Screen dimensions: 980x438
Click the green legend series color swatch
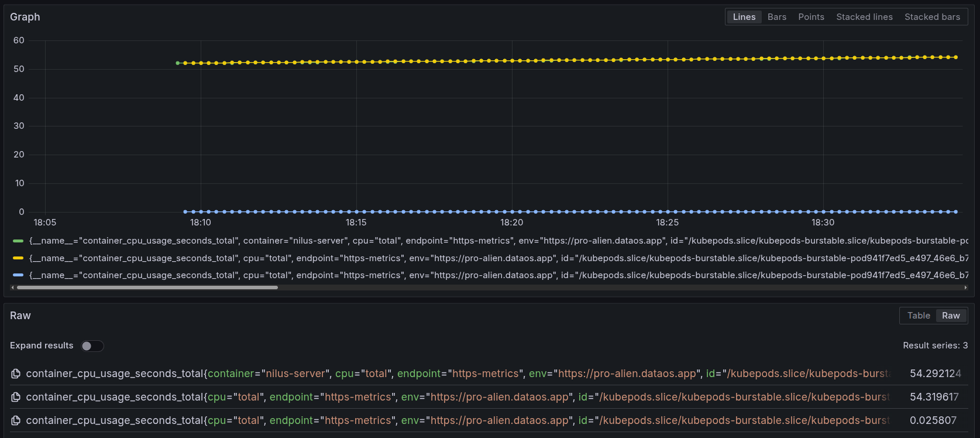[18, 241]
